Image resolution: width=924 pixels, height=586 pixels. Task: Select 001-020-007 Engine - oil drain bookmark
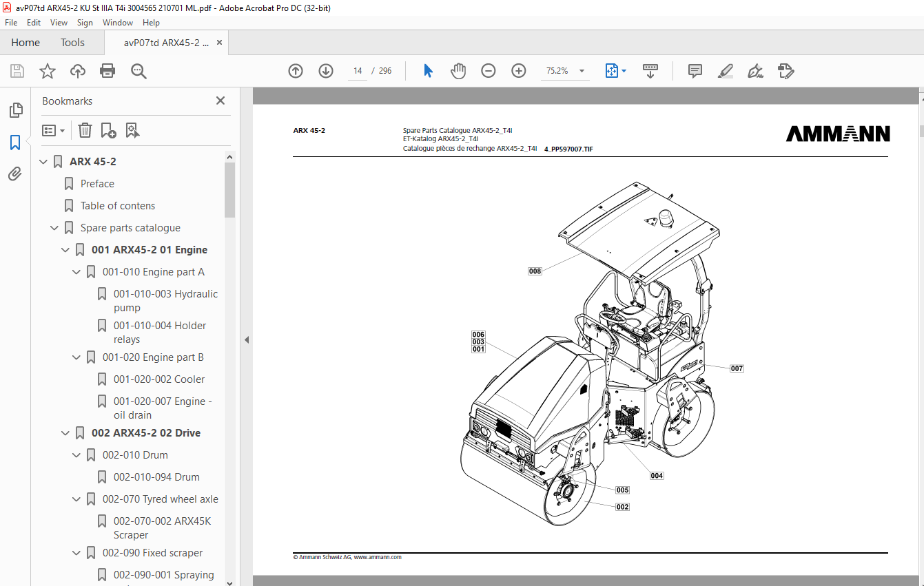[x=163, y=408]
